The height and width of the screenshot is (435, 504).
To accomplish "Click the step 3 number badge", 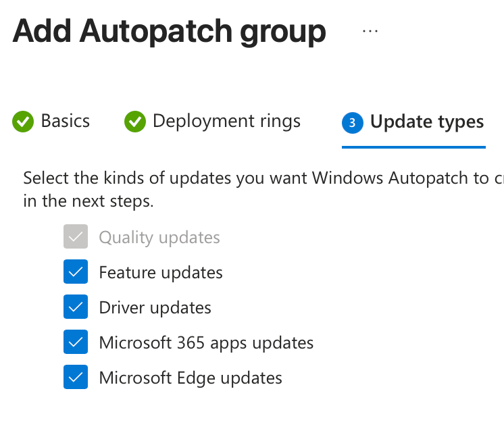I will click(x=353, y=123).
